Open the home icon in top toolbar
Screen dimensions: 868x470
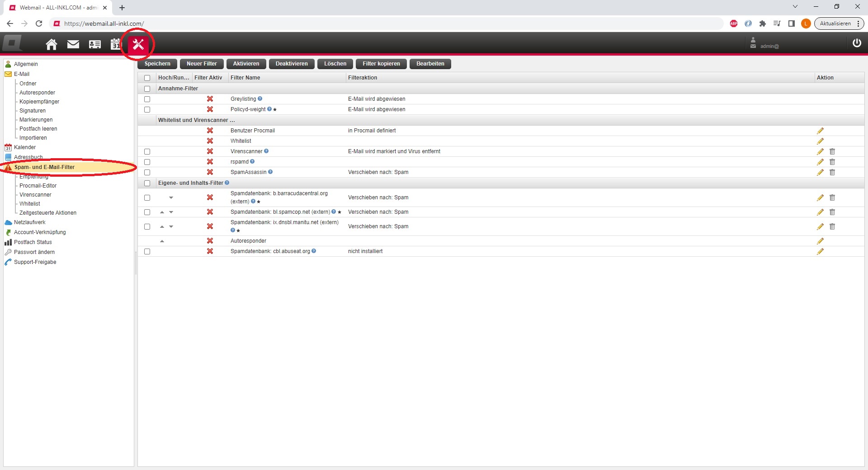point(52,44)
